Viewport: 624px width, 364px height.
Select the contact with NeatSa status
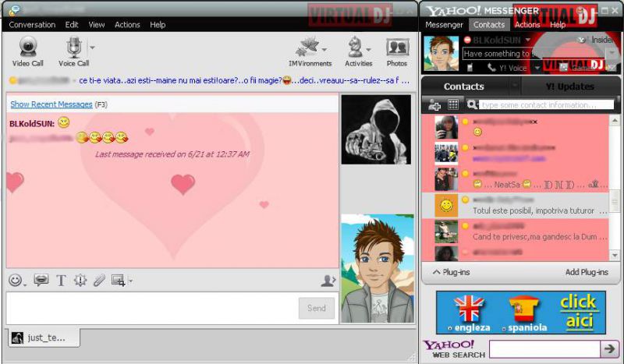tap(515, 179)
